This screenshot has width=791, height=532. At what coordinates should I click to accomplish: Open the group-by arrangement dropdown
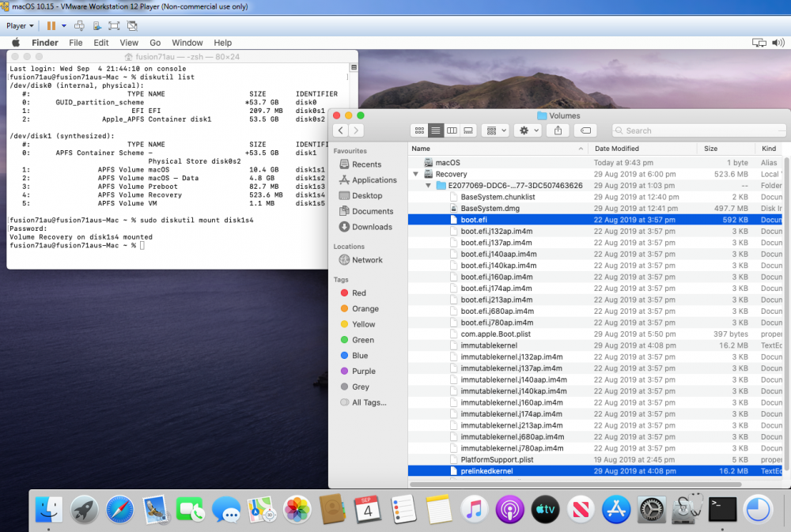495,130
